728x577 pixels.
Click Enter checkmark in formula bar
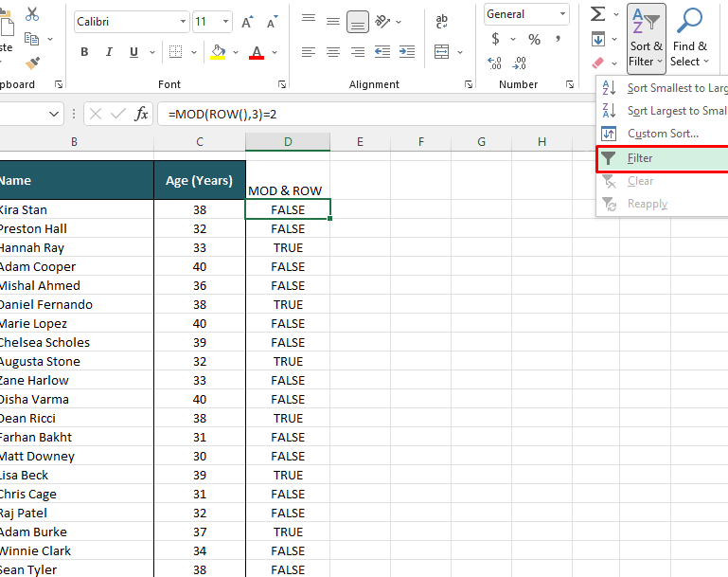click(x=118, y=114)
